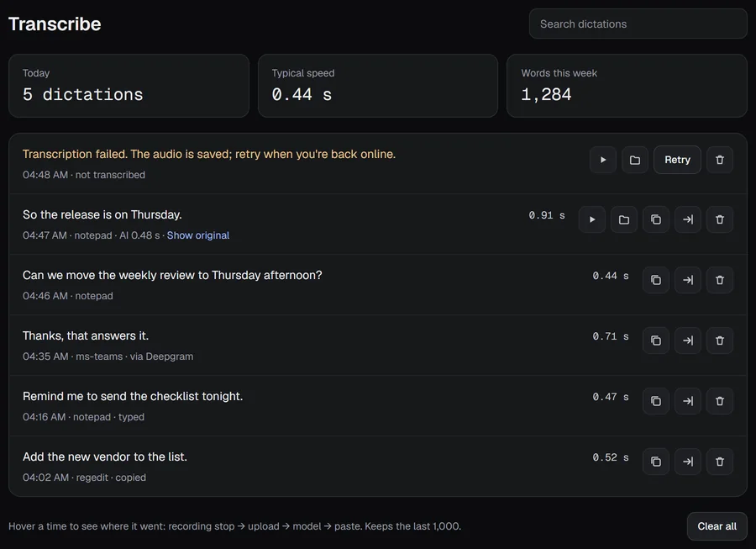
Task: Open audio folder for 'So the release is on Thursday'
Action: (624, 219)
